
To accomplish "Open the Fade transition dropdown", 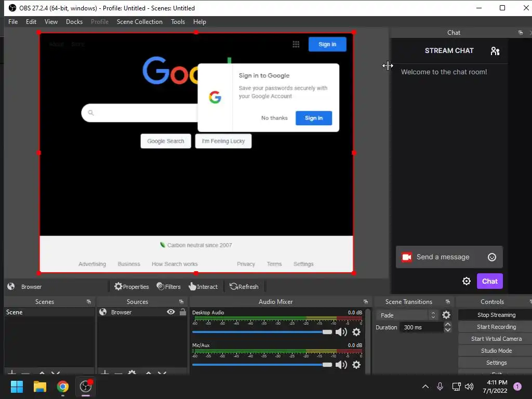I will point(406,315).
